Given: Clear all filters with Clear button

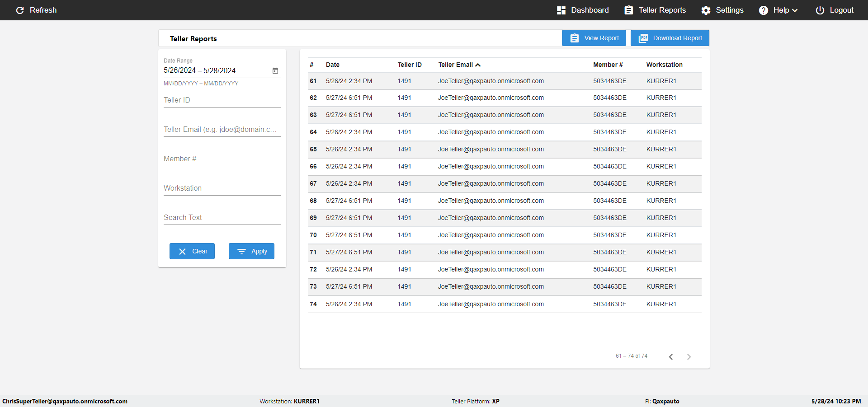Looking at the screenshot, I should 192,251.
